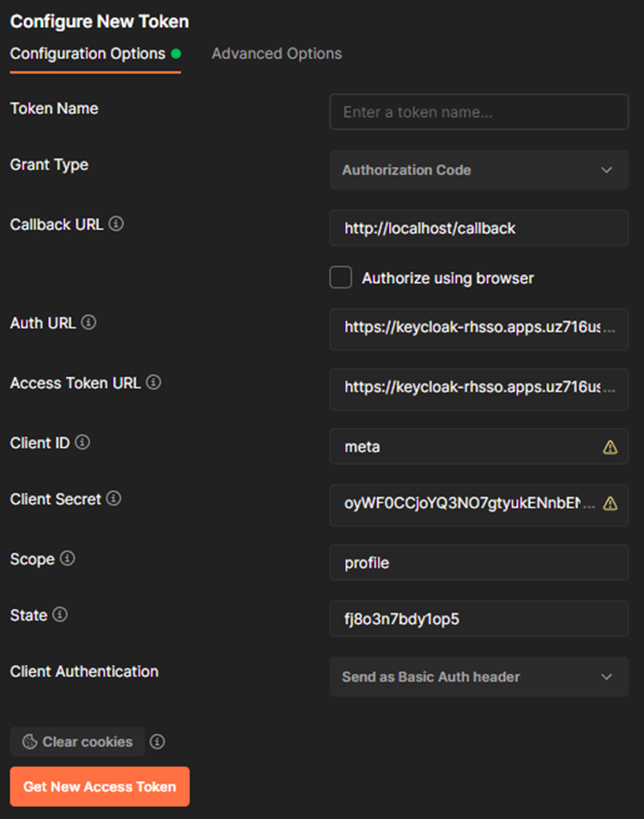This screenshot has width=644, height=819.
Task: Expand the Client Authentication dropdown
Action: click(x=479, y=677)
